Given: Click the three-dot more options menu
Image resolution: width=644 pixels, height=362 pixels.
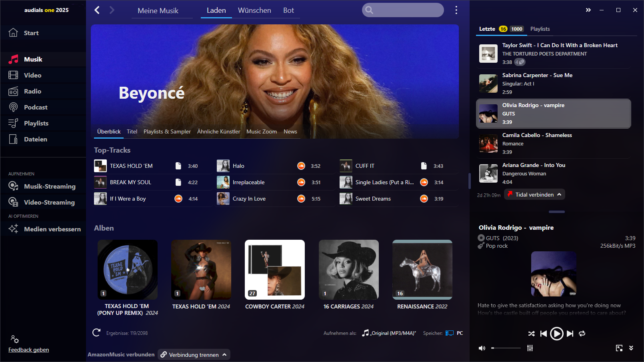Looking at the screenshot, I should tap(456, 10).
